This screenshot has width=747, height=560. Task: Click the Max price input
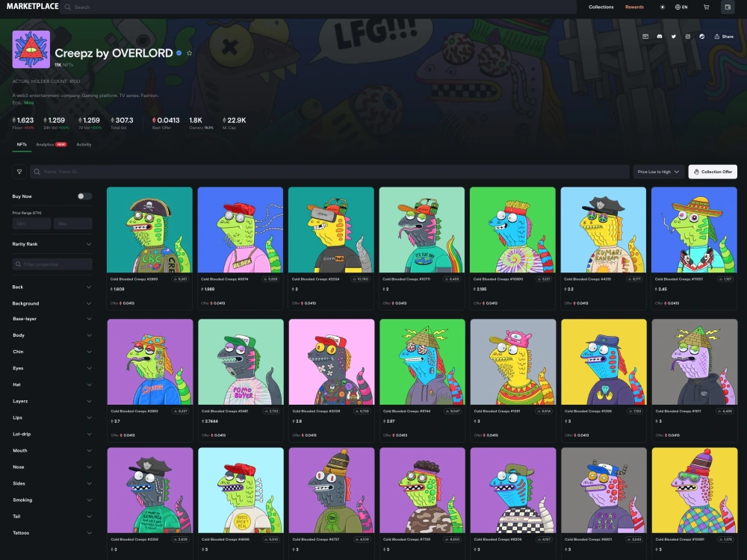[73, 224]
